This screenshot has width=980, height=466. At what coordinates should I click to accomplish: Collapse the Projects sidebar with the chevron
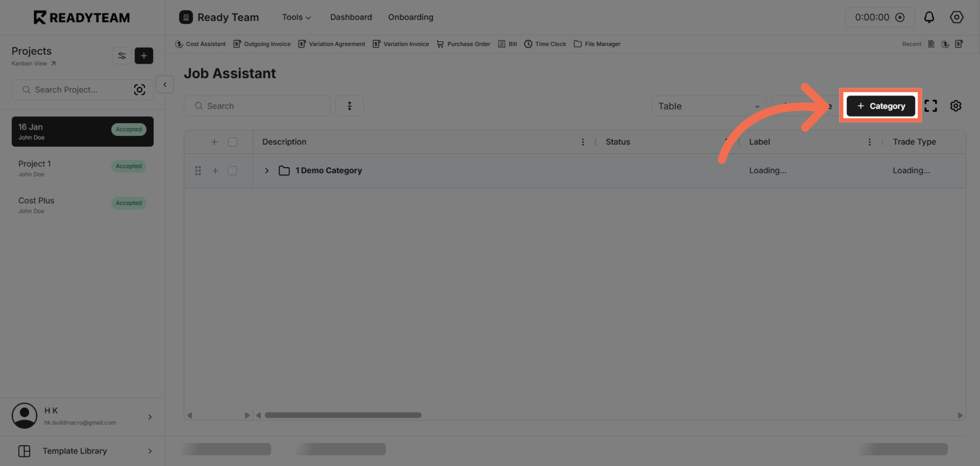165,84
